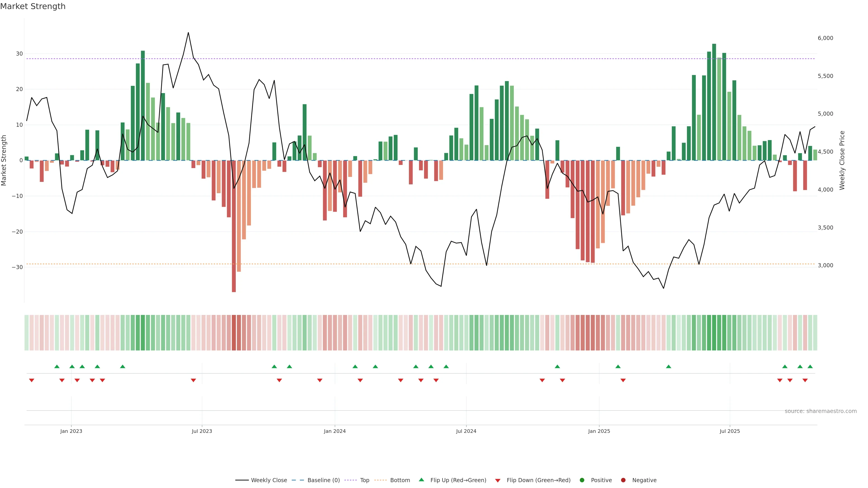Click the last red flip-down triangle marker
This screenshot has height=488, width=868.
click(805, 380)
